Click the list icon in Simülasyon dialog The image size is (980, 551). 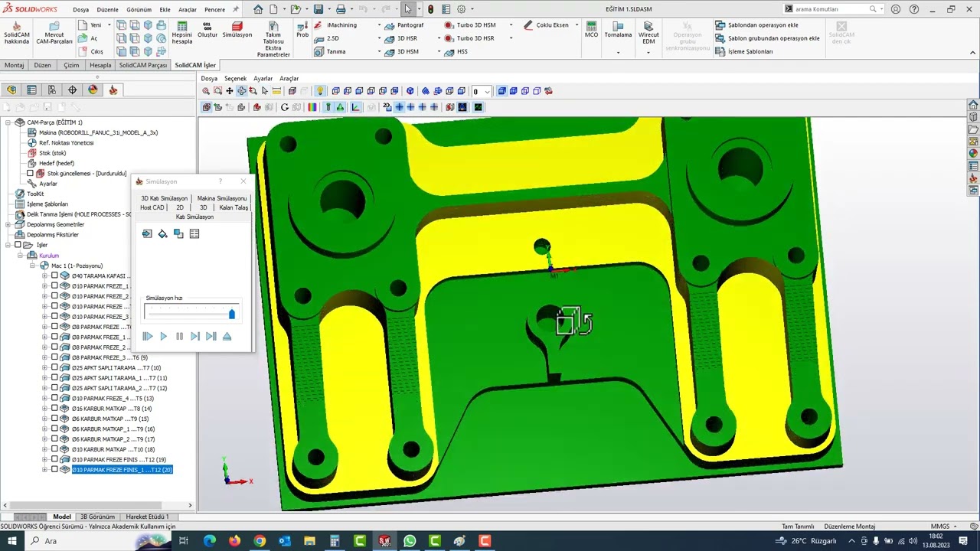[194, 233]
